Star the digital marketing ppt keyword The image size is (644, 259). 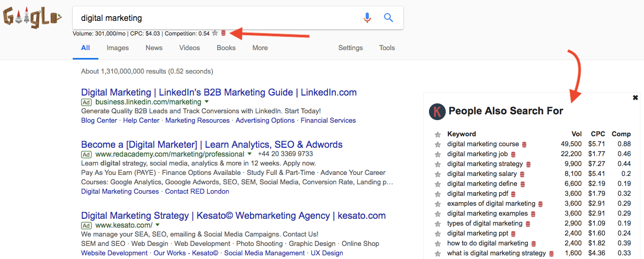[438, 233]
